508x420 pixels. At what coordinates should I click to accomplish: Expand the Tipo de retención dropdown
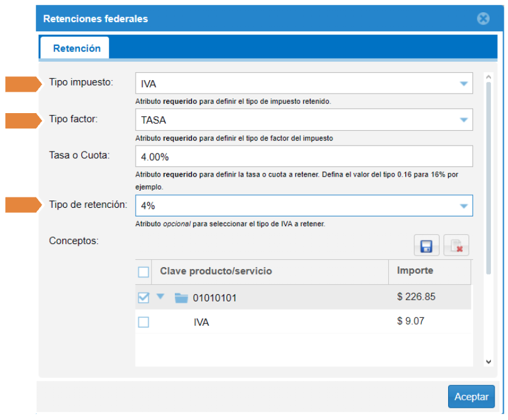(x=463, y=206)
